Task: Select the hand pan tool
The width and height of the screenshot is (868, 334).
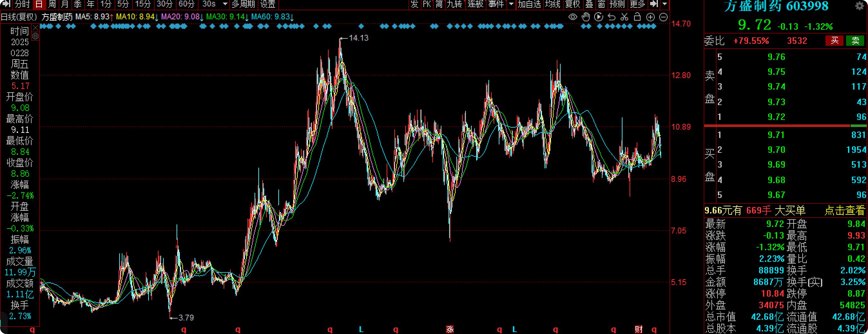Action: tap(586, 17)
